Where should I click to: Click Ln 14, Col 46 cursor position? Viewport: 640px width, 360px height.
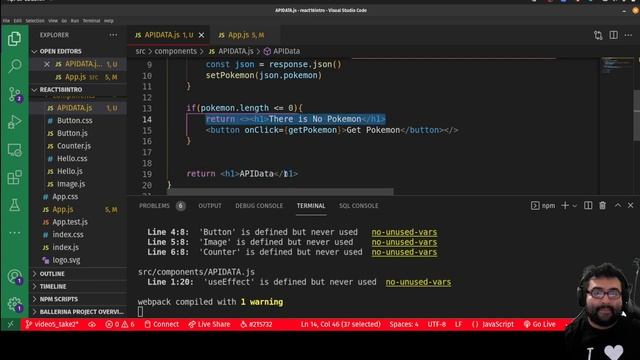pyautogui.click(x=340, y=324)
